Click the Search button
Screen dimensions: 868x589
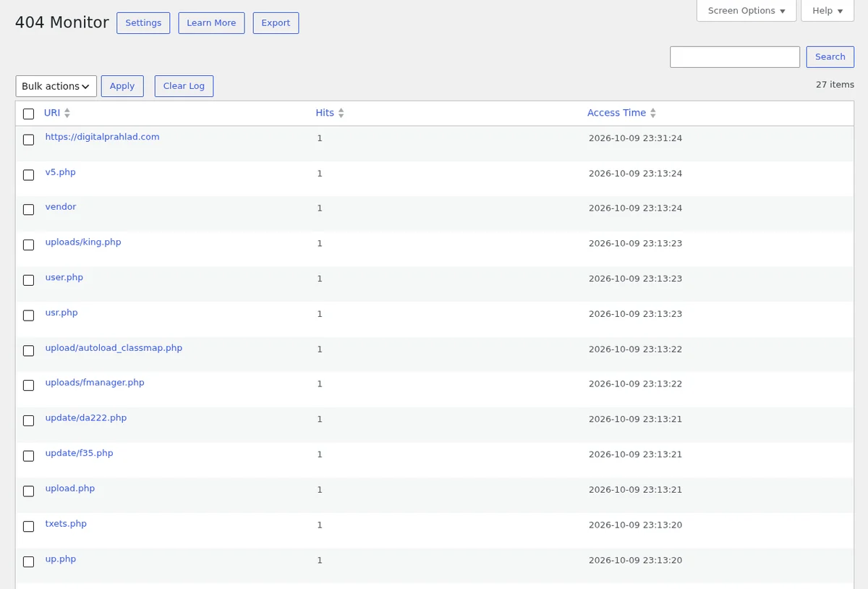point(830,57)
